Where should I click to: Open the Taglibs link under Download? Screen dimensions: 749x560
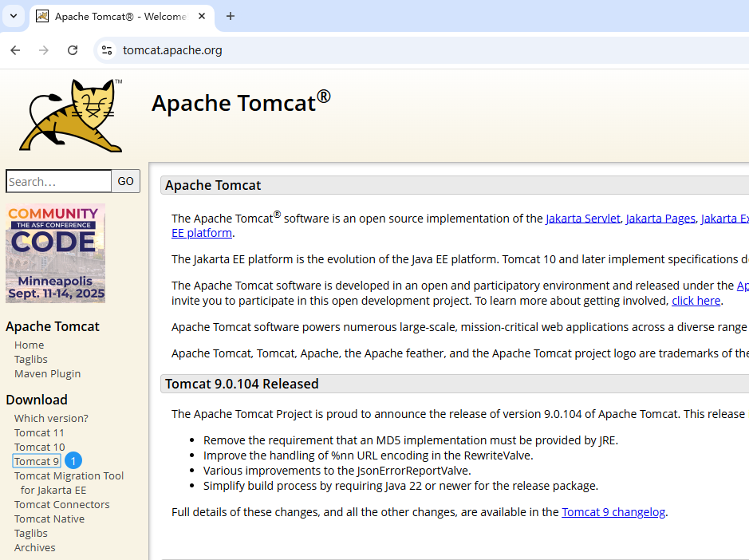click(x=31, y=533)
